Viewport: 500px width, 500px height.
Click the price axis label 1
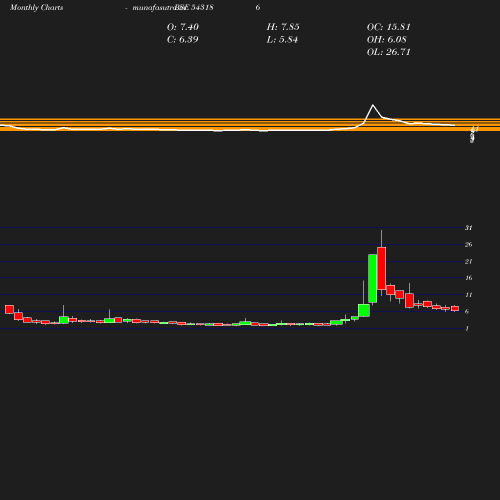(x=467, y=329)
